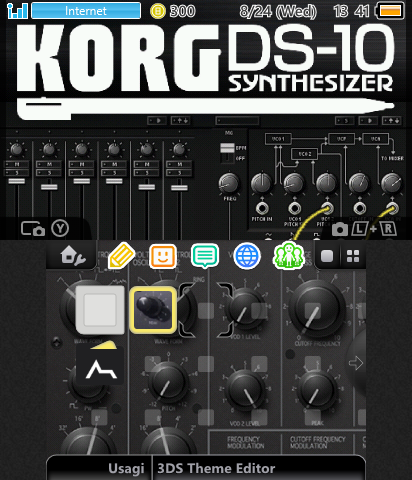The image size is (412, 480).
Task: Tap the camera Y button shortcut
Action: pos(45,228)
